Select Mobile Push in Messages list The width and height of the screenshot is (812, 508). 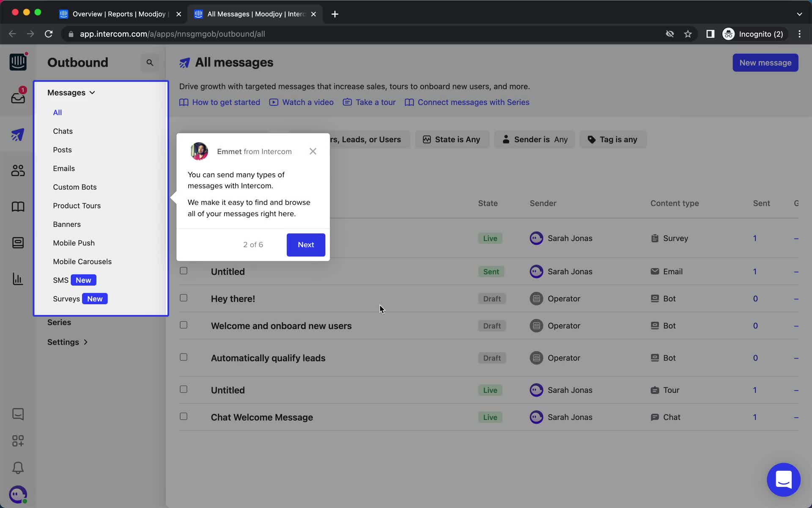click(x=74, y=243)
